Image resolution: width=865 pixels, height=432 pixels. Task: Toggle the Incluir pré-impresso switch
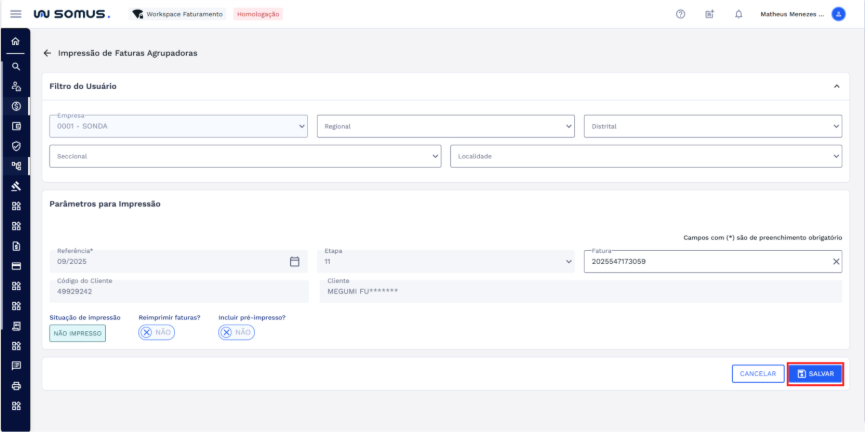236,333
